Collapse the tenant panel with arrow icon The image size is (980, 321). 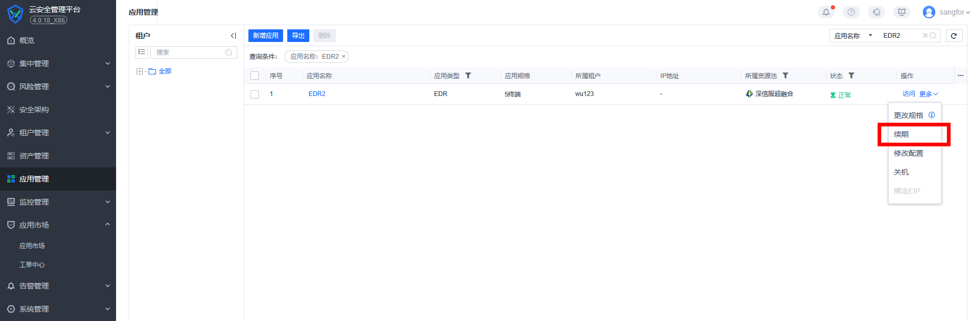point(233,36)
